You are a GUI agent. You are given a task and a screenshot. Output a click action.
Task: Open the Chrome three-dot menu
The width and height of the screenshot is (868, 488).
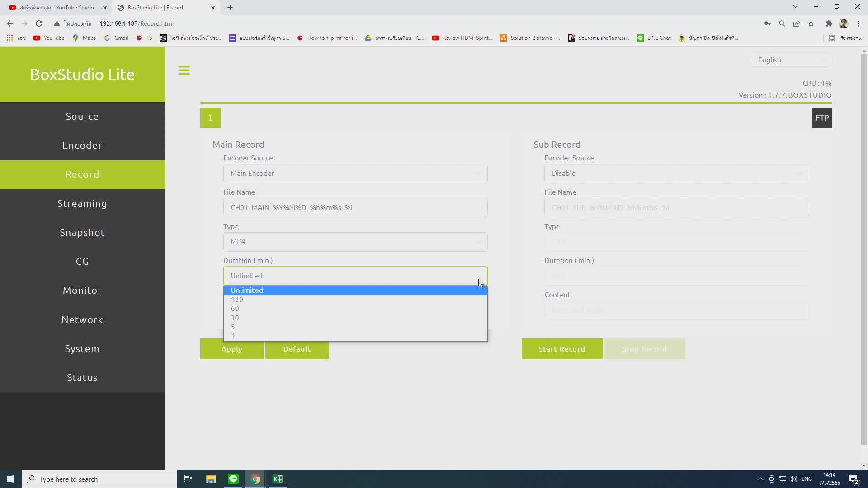pos(858,23)
